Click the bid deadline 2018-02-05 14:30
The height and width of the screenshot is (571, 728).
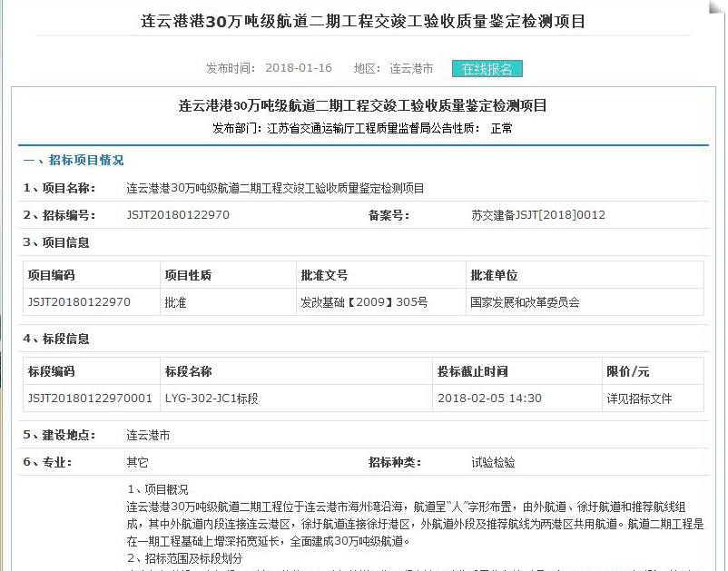point(489,399)
